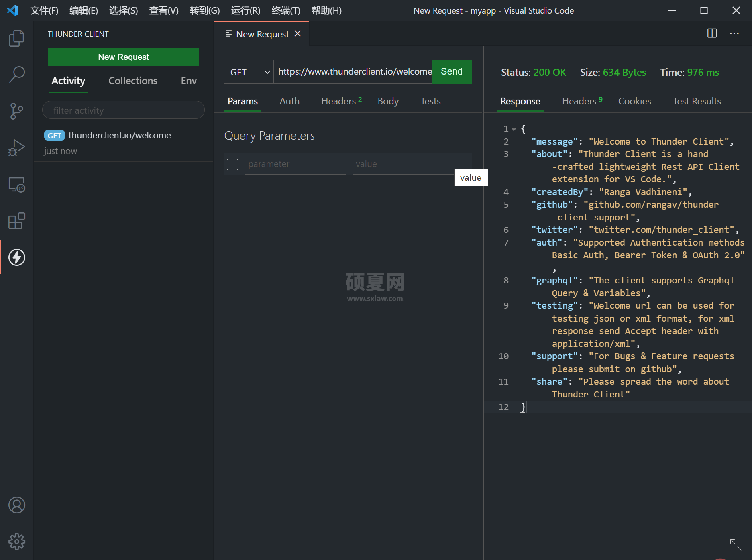The width and height of the screenshot is (752, 560).
Task: Open the Accounts icon in activity bar
Action: pyautogui.click(x=16, y=505)
